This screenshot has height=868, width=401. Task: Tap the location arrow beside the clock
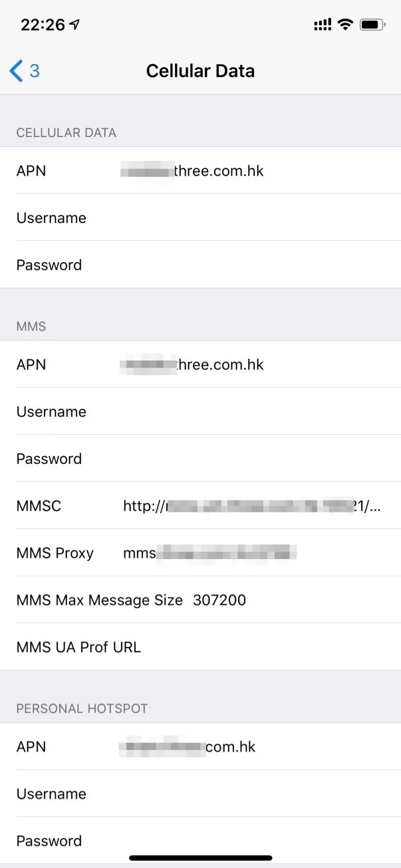[74, 25]
